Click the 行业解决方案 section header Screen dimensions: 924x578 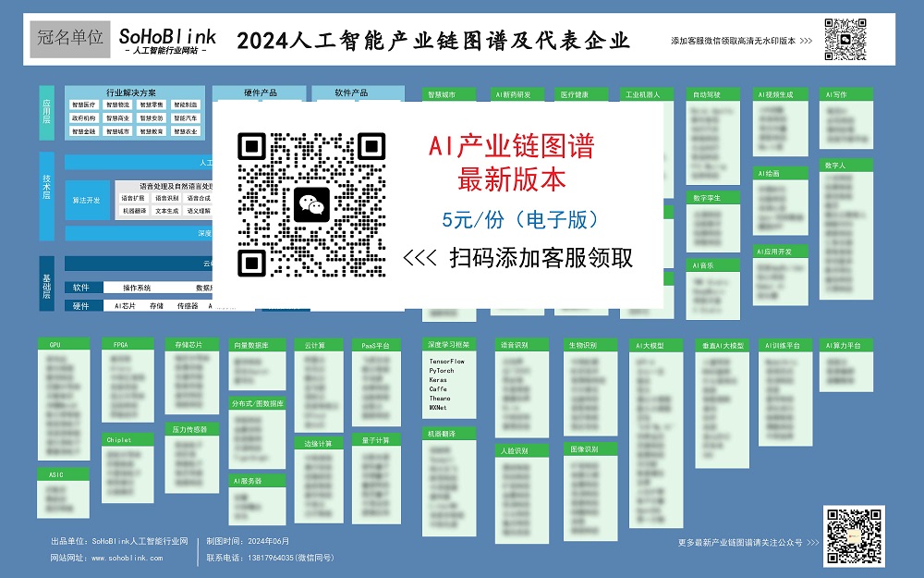[131, 92]
